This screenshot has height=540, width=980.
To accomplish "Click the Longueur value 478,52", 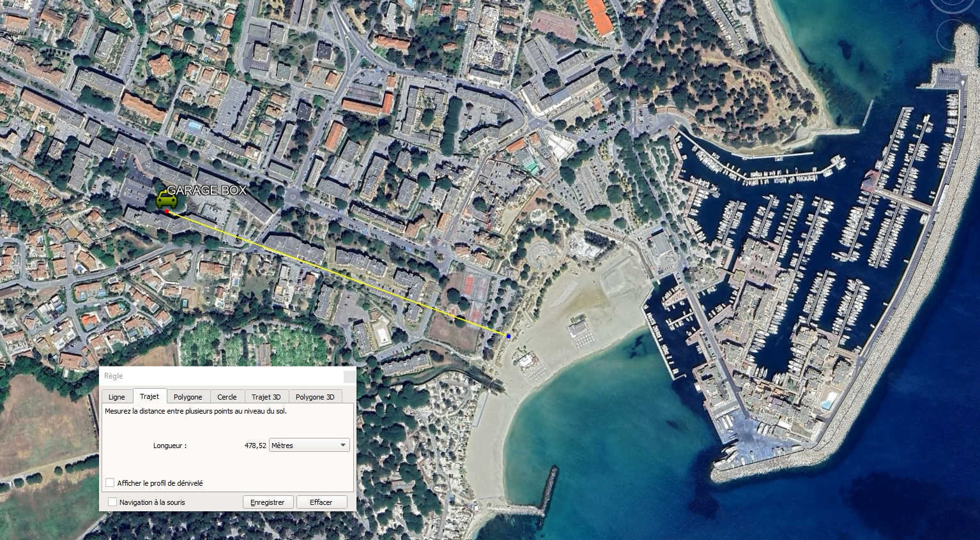I will point(254,445).
